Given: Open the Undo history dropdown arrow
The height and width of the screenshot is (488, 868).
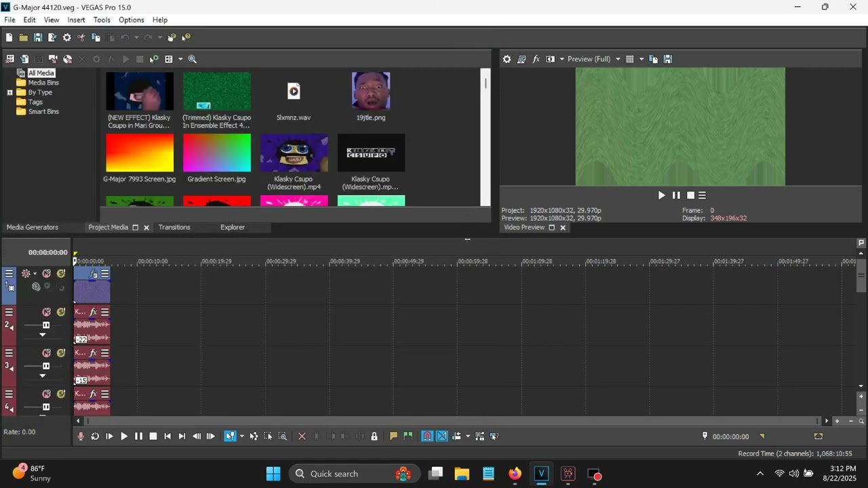Looking at the screenshot, I should coord(136,38).
